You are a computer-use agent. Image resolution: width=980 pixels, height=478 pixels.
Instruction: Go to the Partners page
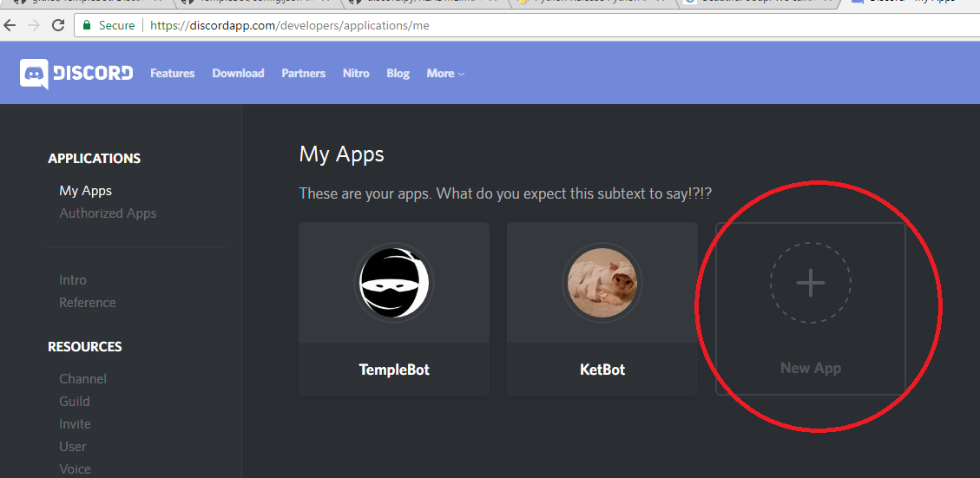click(x=304, y=74)
